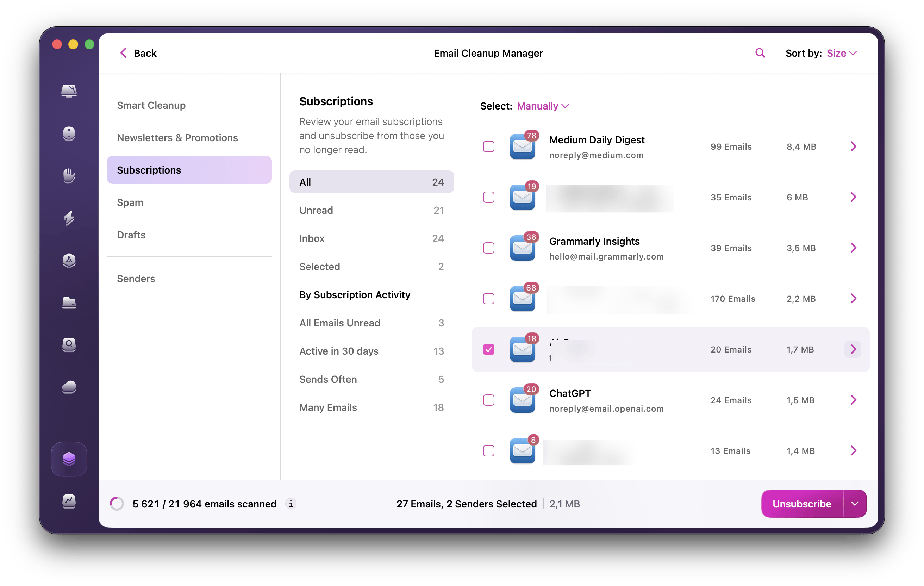Select the Sends Often filter
924x586 pixels.
click(x=372, y=379)
